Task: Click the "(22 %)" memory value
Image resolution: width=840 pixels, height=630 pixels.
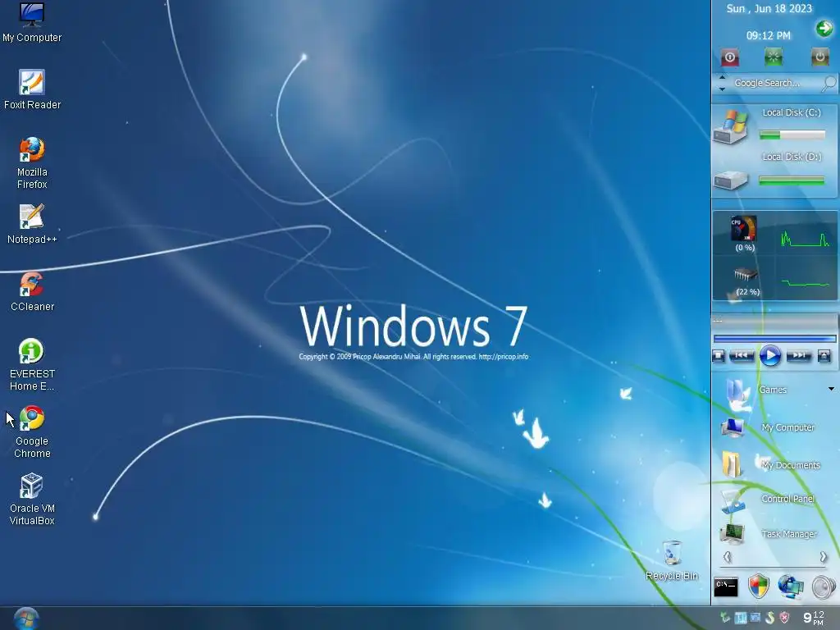Action: pos(748,291)
